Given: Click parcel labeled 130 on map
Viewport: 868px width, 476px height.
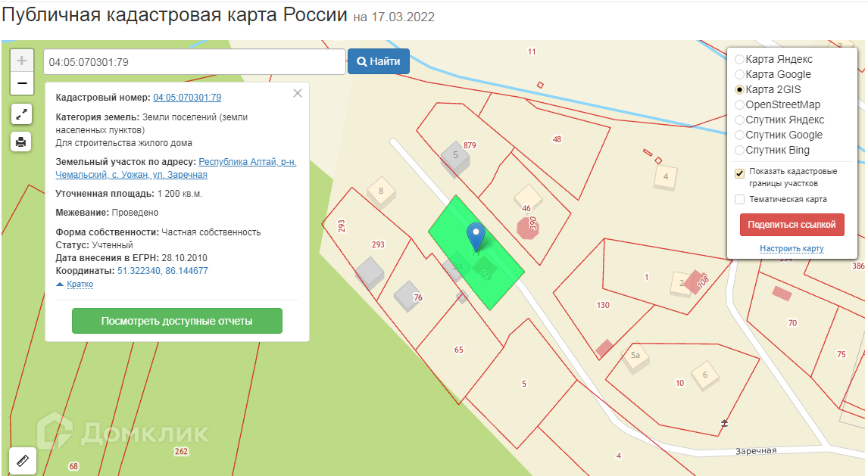Looking at the screenshot, I should tap(603, 305).
